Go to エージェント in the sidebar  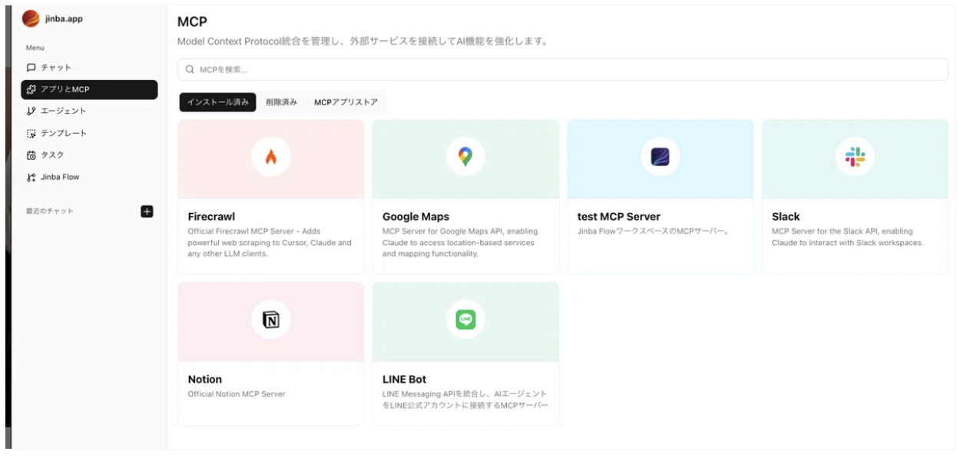[x=89, y=111]
